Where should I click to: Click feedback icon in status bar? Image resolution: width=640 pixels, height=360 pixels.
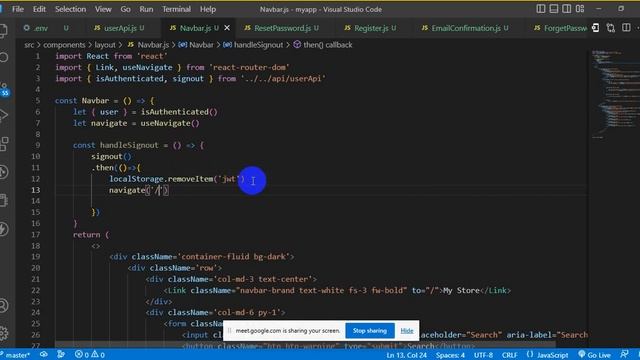point(624,355)
